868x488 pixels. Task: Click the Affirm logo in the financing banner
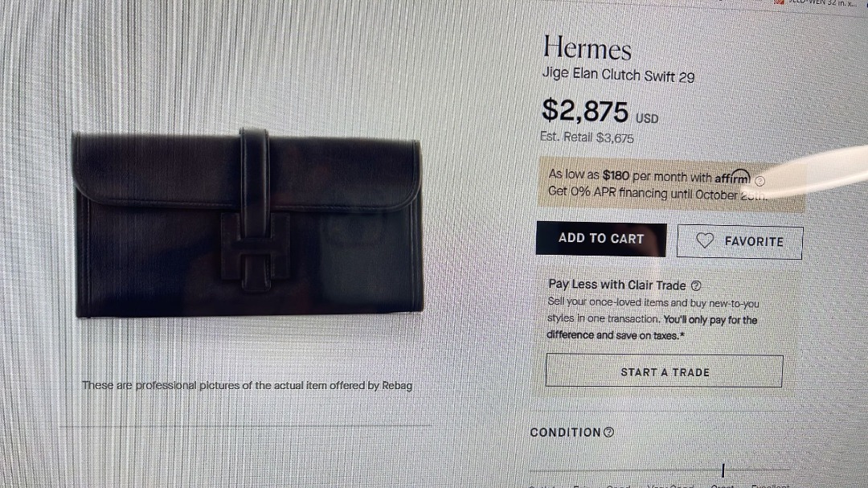(x=732, y=177)
